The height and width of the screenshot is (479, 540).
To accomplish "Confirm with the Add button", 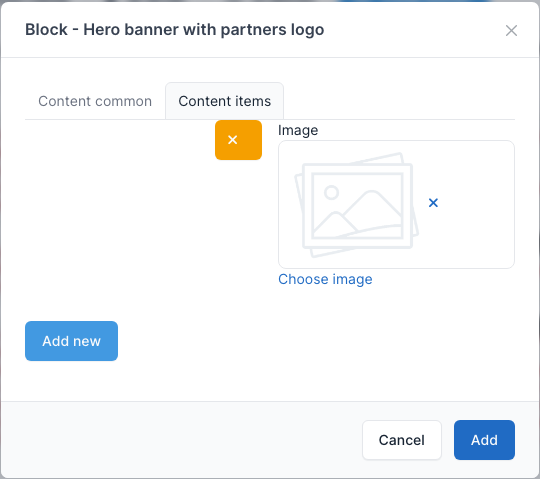I will pyautogui.click(x=484, y=440).
